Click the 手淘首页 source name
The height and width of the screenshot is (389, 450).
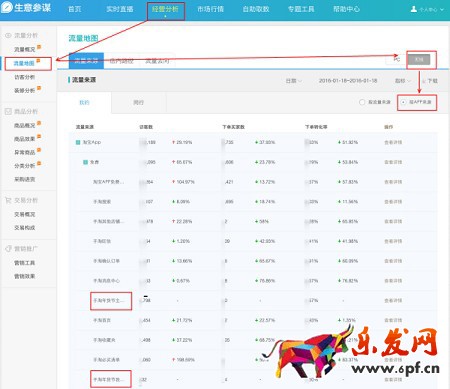[x=102, y=320]
